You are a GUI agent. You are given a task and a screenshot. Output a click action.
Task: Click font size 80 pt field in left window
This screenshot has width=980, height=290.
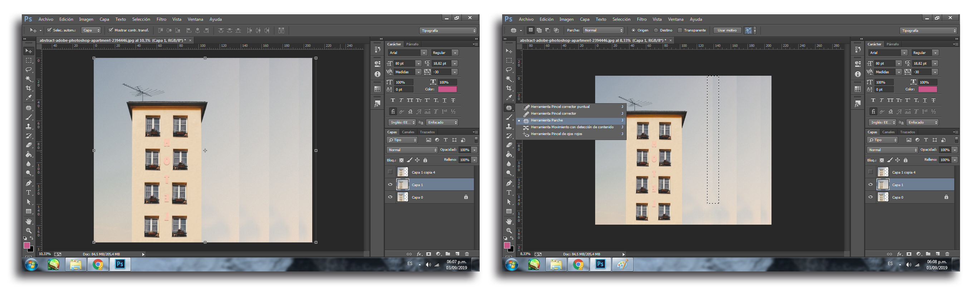click(x=404, y=64)
